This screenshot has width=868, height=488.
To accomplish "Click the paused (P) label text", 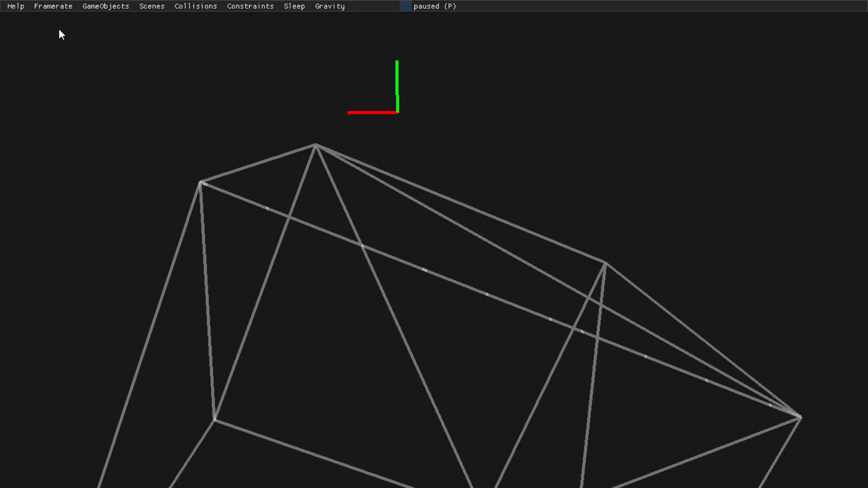I will click(435, 6).
